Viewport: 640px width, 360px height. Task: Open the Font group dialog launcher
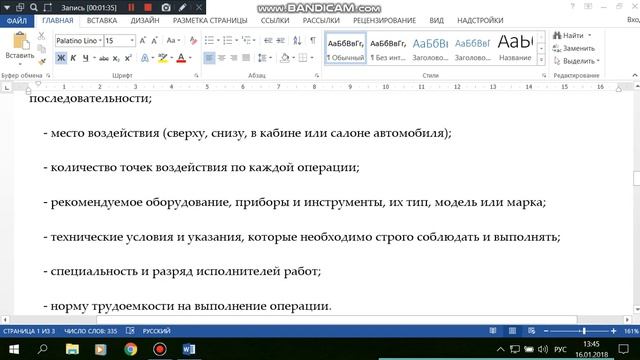click(196, 76)
